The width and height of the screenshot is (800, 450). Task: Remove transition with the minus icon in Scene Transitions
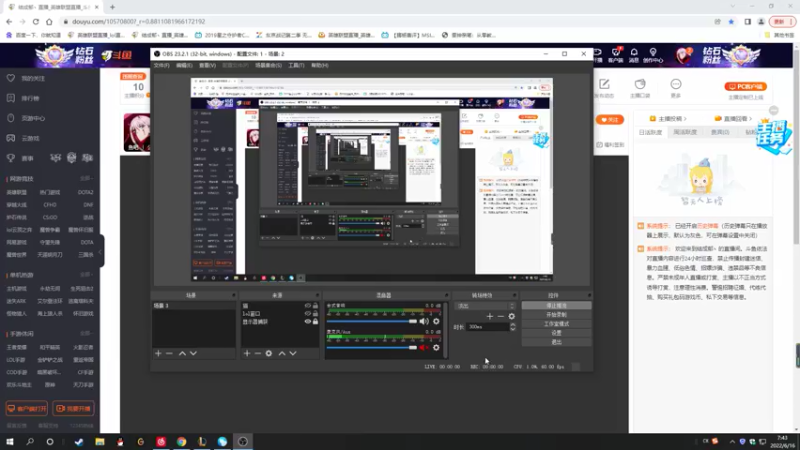coord(501,316)
